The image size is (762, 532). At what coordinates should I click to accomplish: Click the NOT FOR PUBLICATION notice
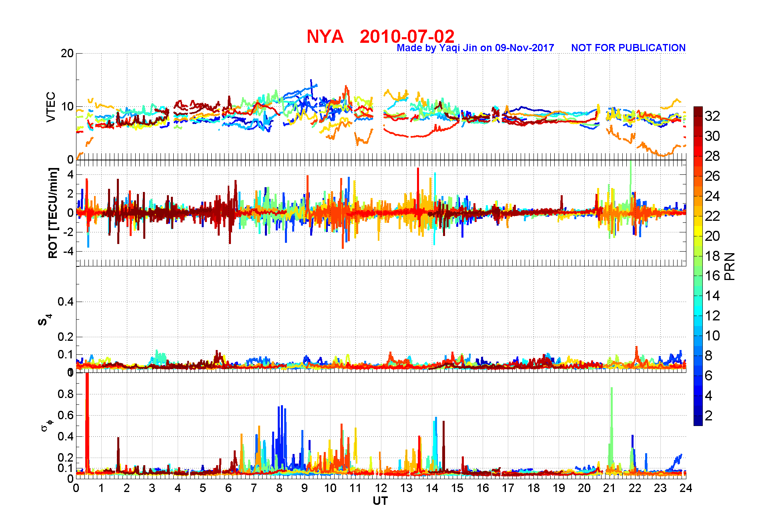pyautogui.click(x=628, y=48)
